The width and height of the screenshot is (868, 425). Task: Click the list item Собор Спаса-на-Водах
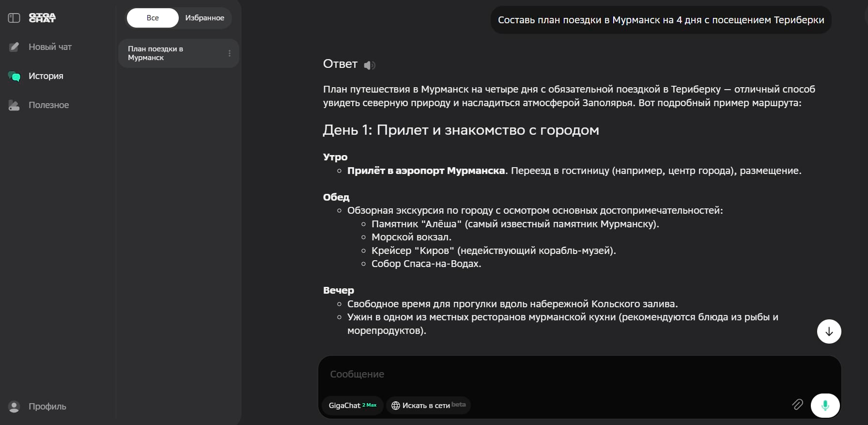pos(426,264)
